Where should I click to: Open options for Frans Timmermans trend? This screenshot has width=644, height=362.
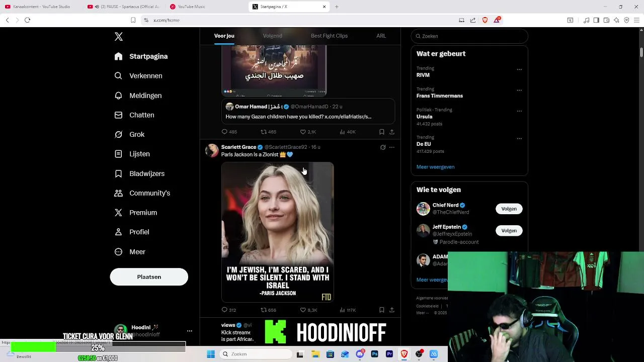click(x=519, y=90)
